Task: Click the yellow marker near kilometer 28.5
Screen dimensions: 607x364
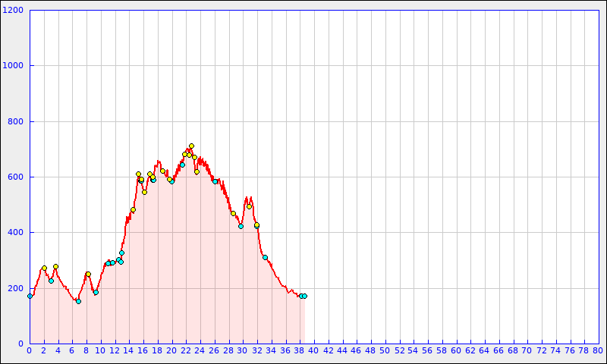Action: [233, 213]
